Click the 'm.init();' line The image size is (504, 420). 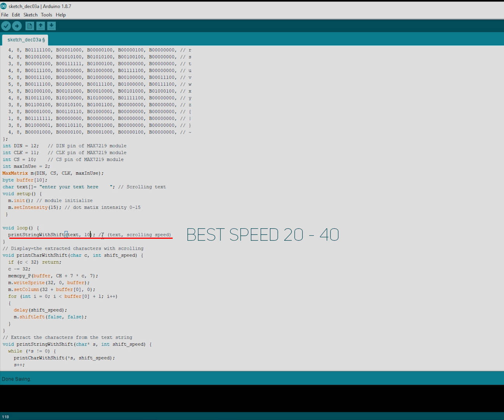pos(21,201)
